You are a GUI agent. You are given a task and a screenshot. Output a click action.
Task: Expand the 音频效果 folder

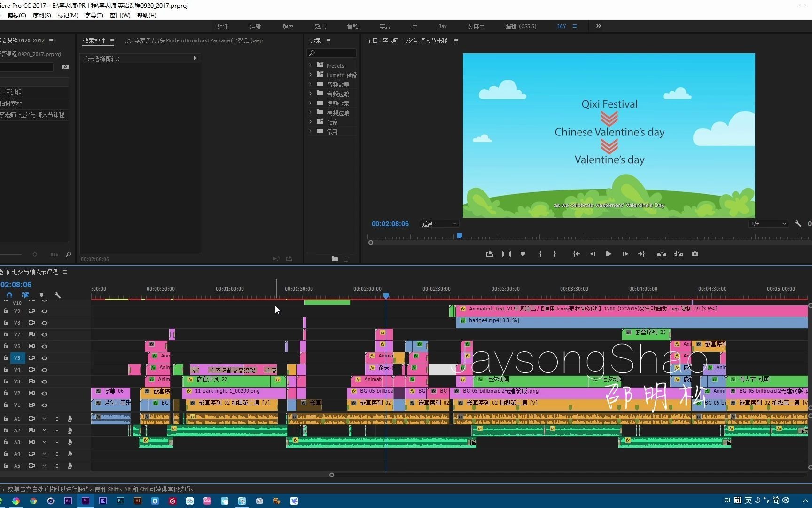[311, 84]
